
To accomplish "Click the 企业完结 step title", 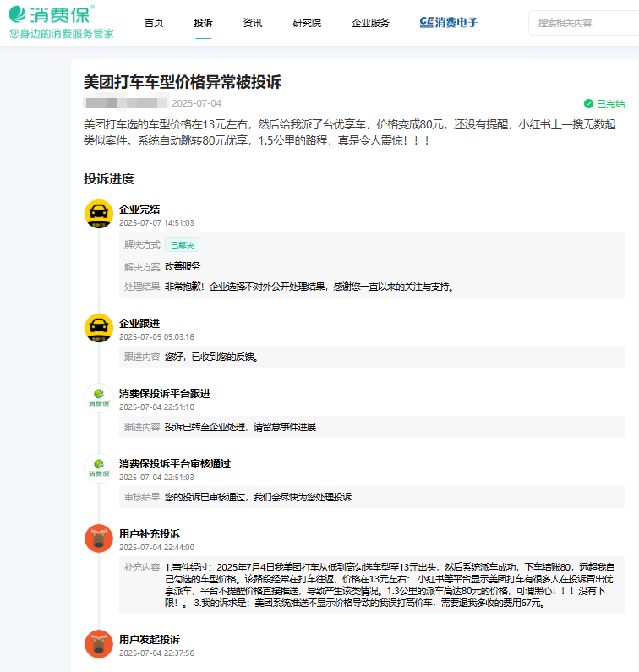I will click(x=139, y=209).
